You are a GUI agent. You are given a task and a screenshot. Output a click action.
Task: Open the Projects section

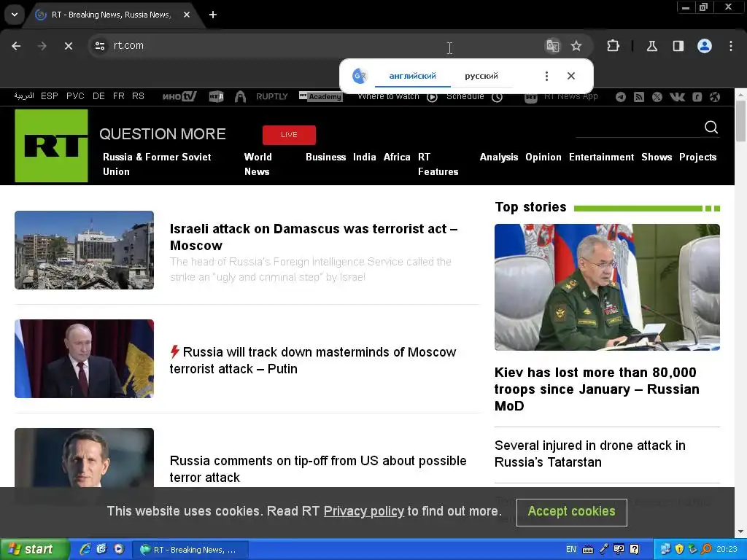pyautogui.click(x=697, y=157)
